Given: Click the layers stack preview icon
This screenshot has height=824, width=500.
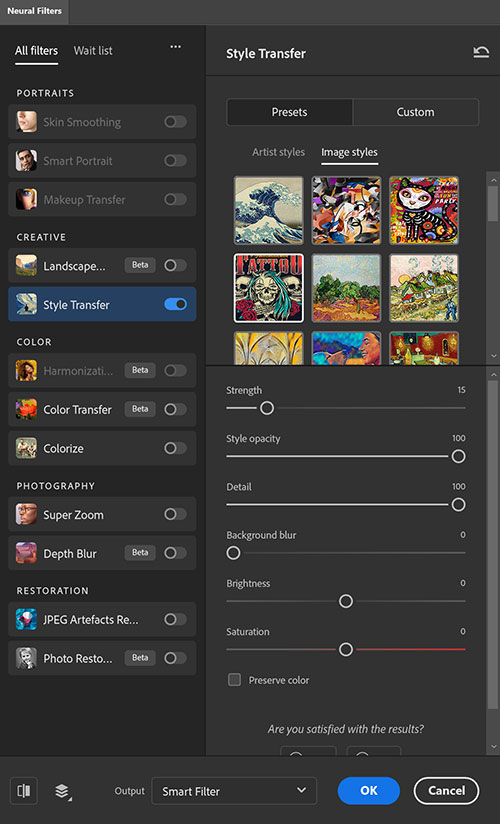Looking at the screenshot, I should (63, 791).
